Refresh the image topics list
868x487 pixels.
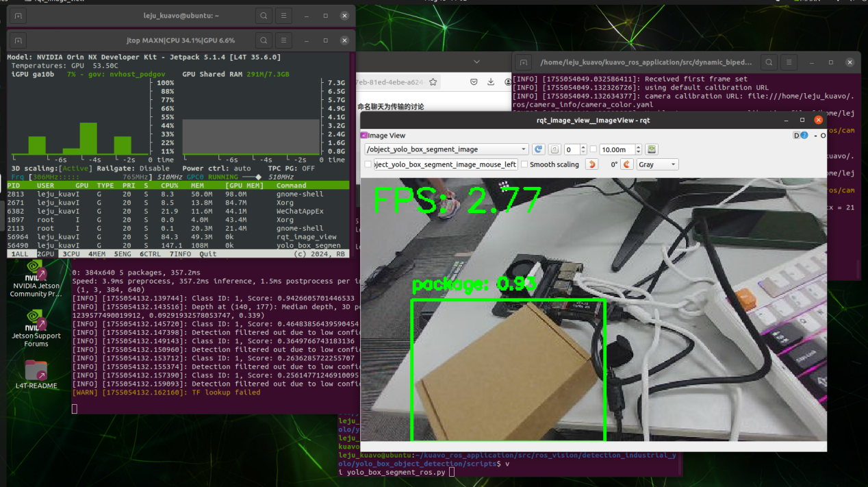tap(538, 149)
